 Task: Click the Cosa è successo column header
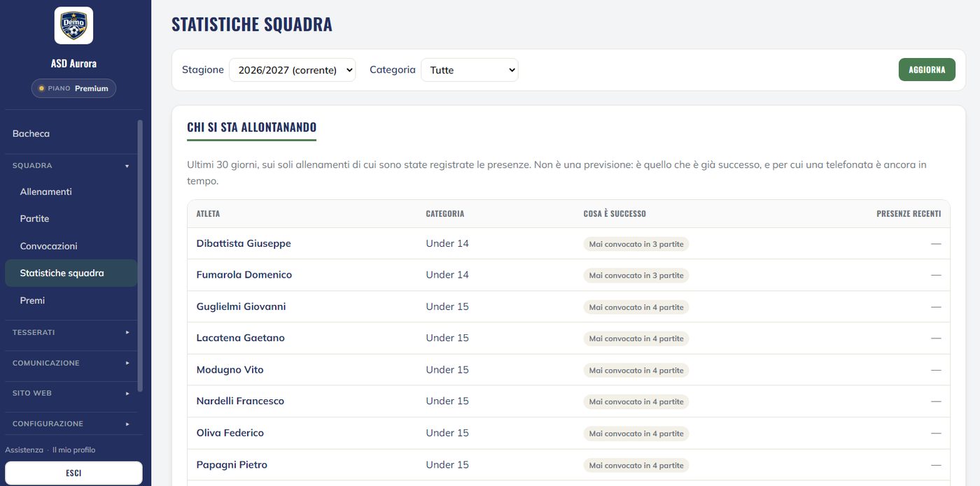point(615,214)
